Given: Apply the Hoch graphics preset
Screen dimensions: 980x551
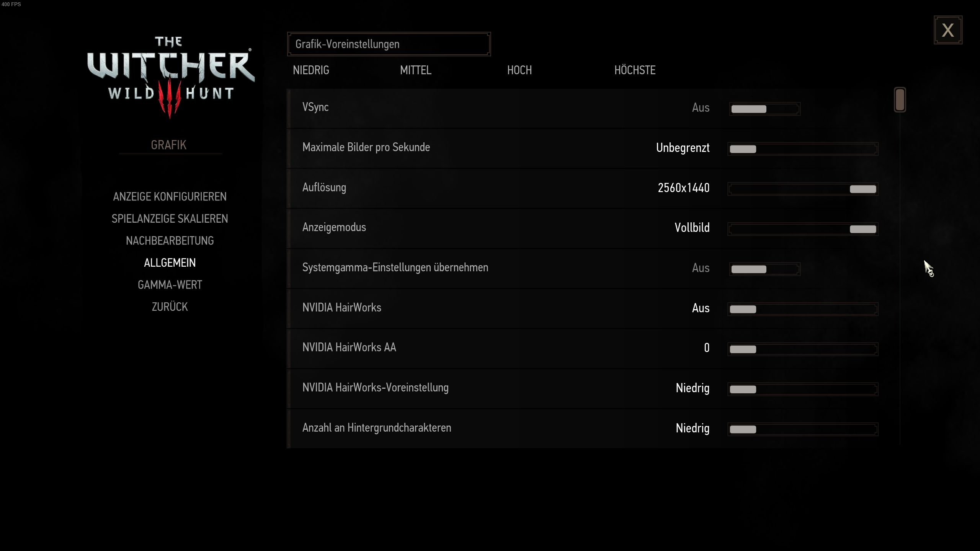Looking at the screenshot, I should pyautogui.click(x=519, y=70).
